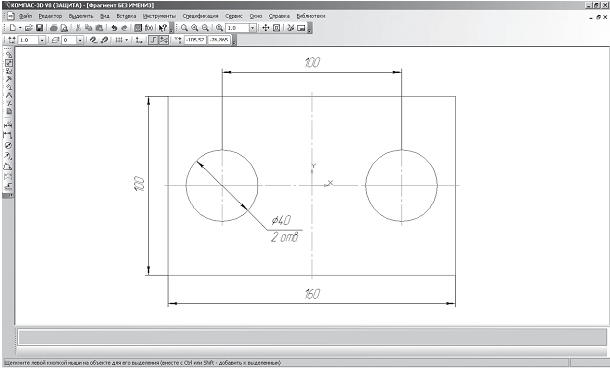Open an existing file with the folder icon
Image resolution: width=610 pixels, height=368 pixels.
[x=28, y=28]
